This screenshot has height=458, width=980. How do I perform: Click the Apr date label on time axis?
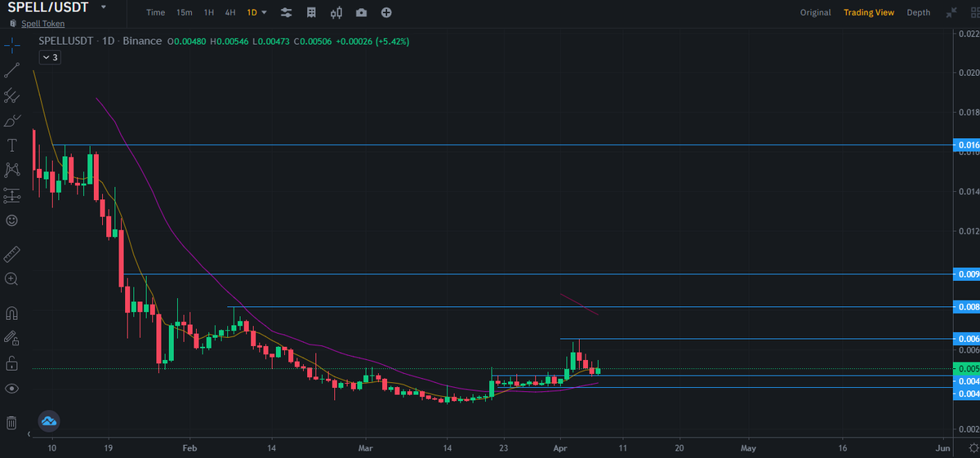[560, 448]
